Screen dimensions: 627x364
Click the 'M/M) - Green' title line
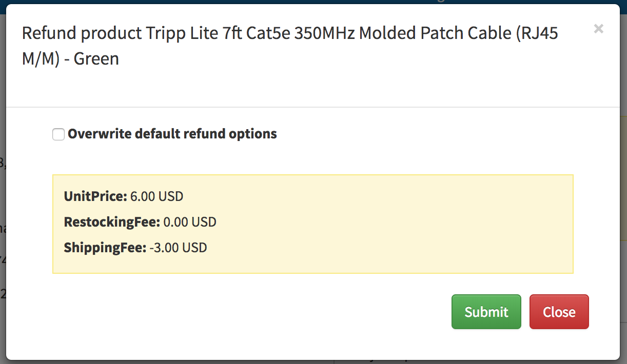tap(70, 58)
